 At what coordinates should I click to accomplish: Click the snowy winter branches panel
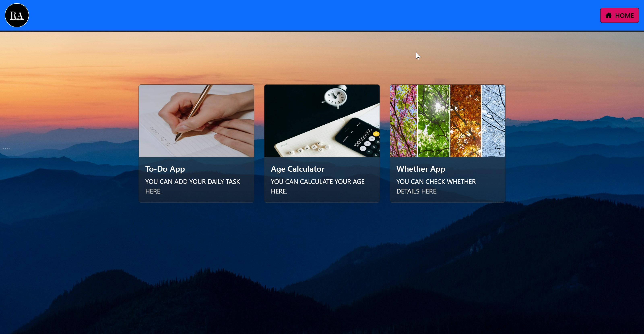point(493,121)
